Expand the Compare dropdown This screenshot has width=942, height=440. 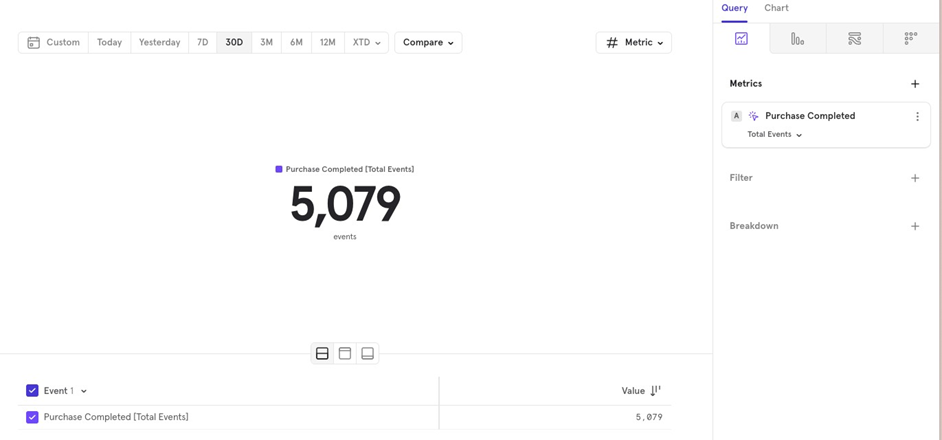tap(428, 43)
